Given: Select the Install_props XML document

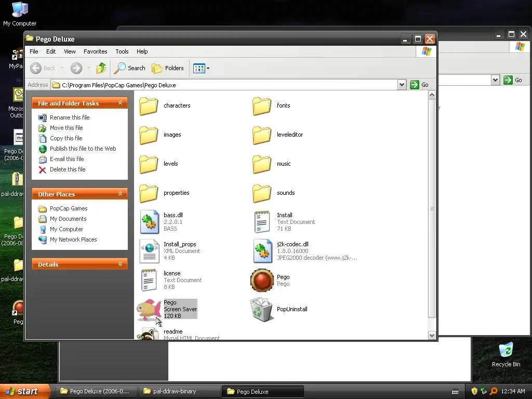Looking at the screenshot, I should 170,251.
